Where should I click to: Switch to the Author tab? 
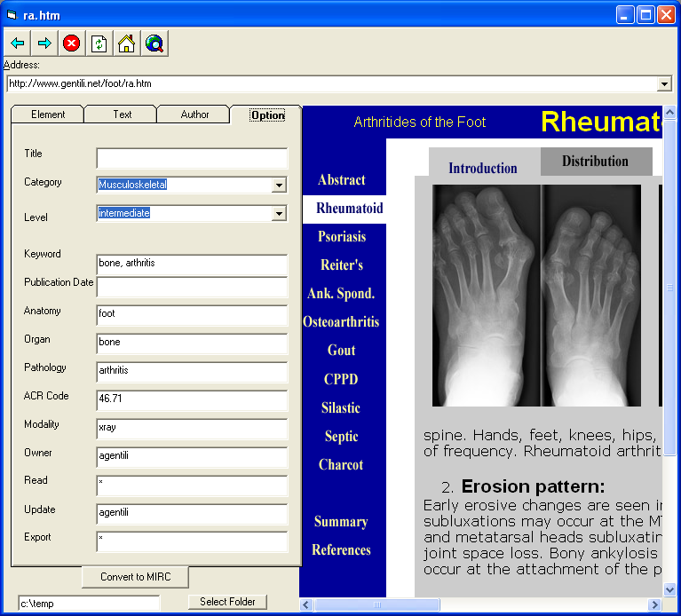(194, 115)
